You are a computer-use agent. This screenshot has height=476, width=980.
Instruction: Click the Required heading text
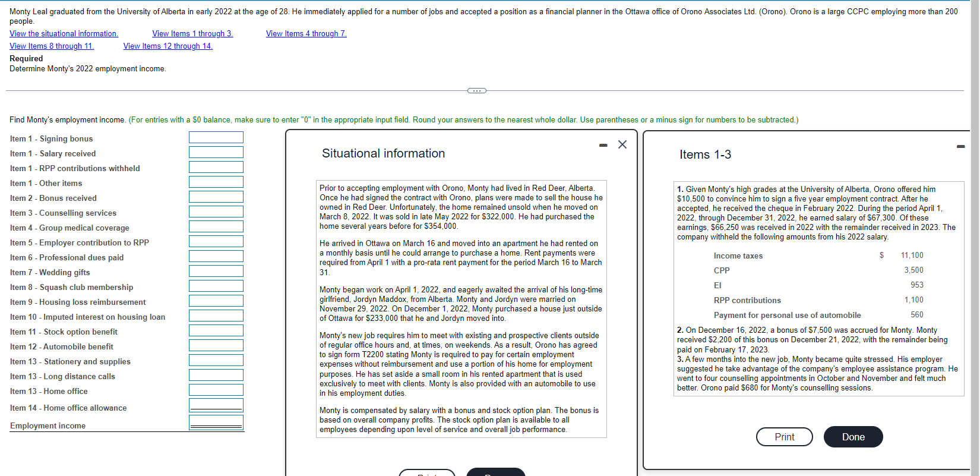coord(26,58)
